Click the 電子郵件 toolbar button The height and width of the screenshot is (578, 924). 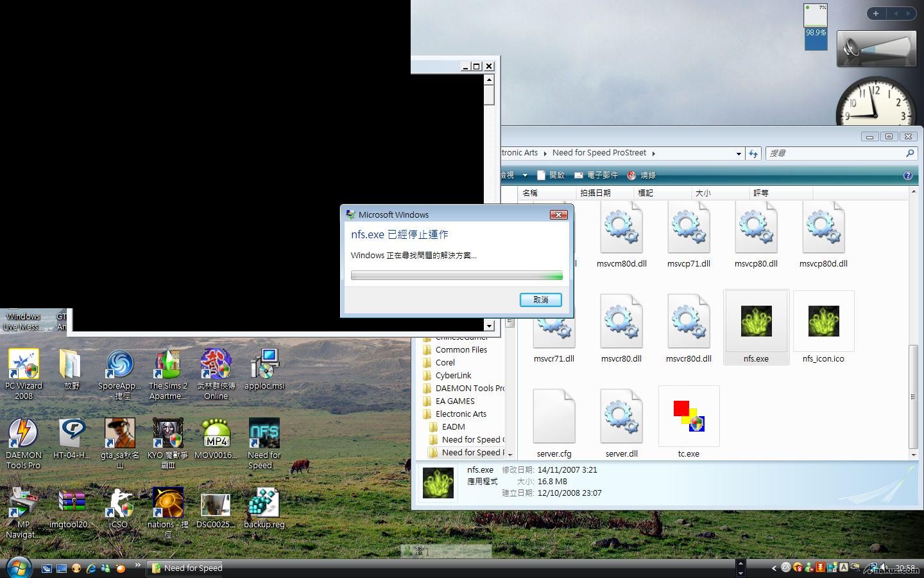pos(596,175)
